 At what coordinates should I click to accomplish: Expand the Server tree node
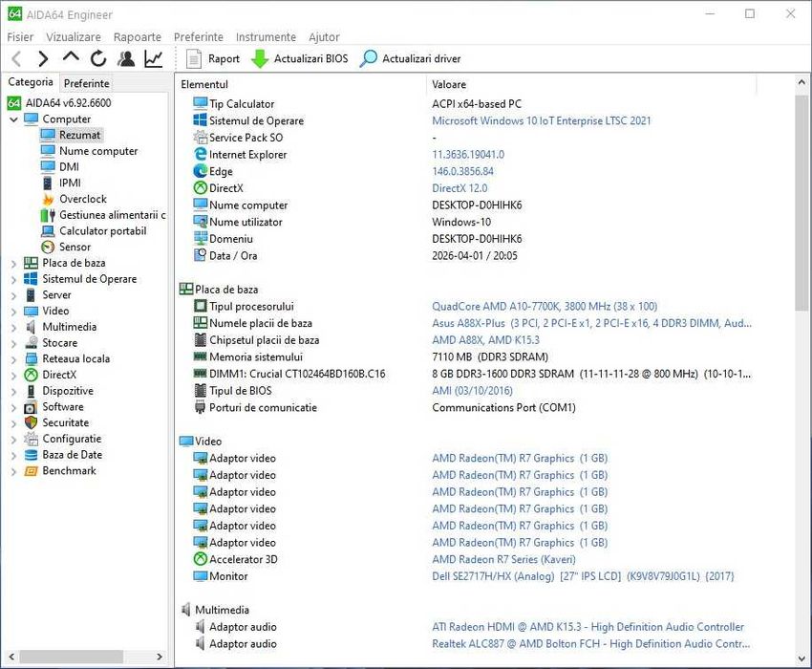pyautogui.click(x=14, y=295)
